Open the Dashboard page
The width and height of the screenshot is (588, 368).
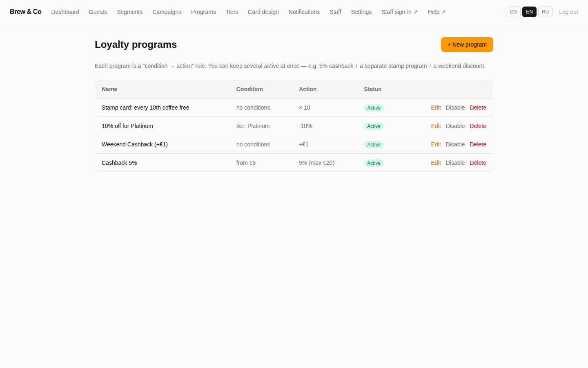(x=65, y=12)
